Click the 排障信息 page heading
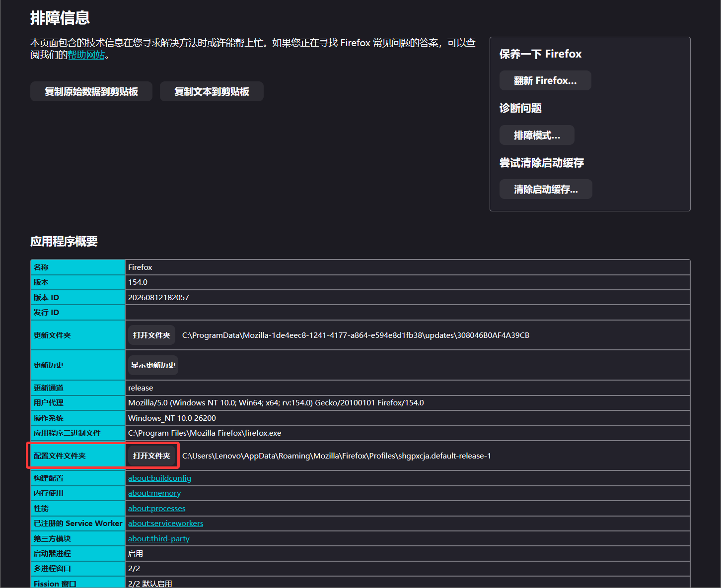Viewport: 721px width, 588px height. coord(60,18)
